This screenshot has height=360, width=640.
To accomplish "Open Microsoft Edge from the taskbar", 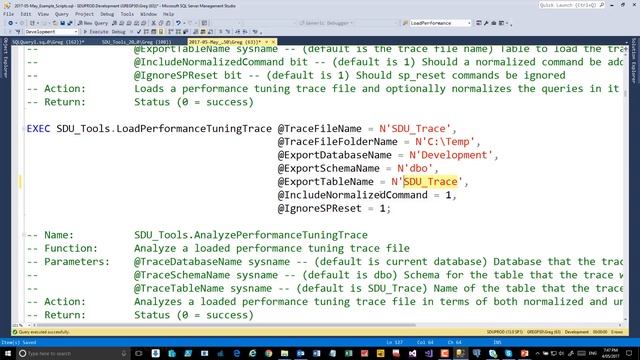I will pos(236,353).
